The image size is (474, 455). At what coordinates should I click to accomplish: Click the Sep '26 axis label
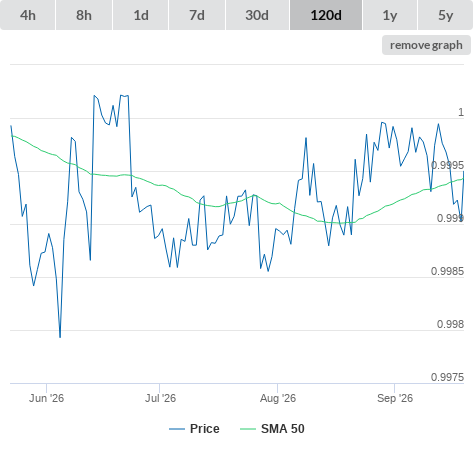(395, 398)
